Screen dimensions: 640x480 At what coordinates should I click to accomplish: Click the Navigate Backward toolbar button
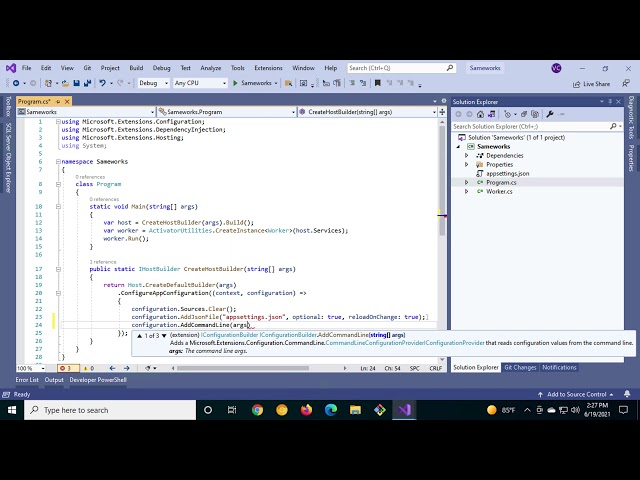(16, 83)
